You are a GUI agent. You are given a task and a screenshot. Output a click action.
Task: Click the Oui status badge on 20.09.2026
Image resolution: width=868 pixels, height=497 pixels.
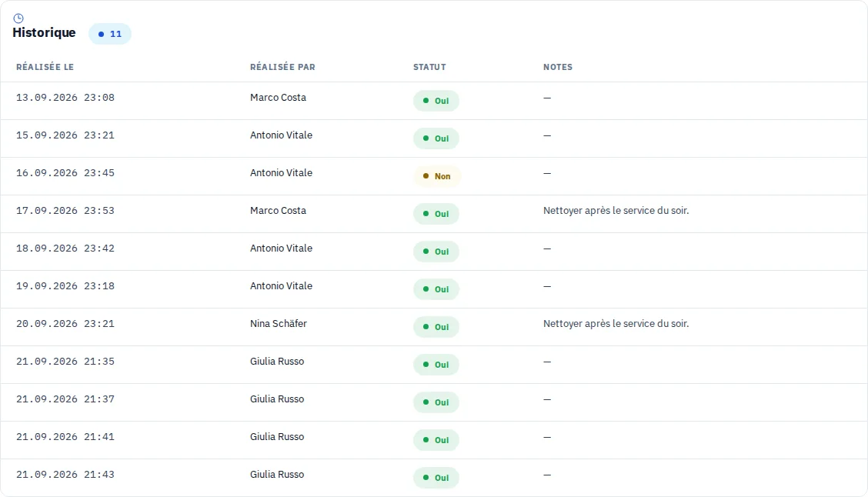click(436, 326)
